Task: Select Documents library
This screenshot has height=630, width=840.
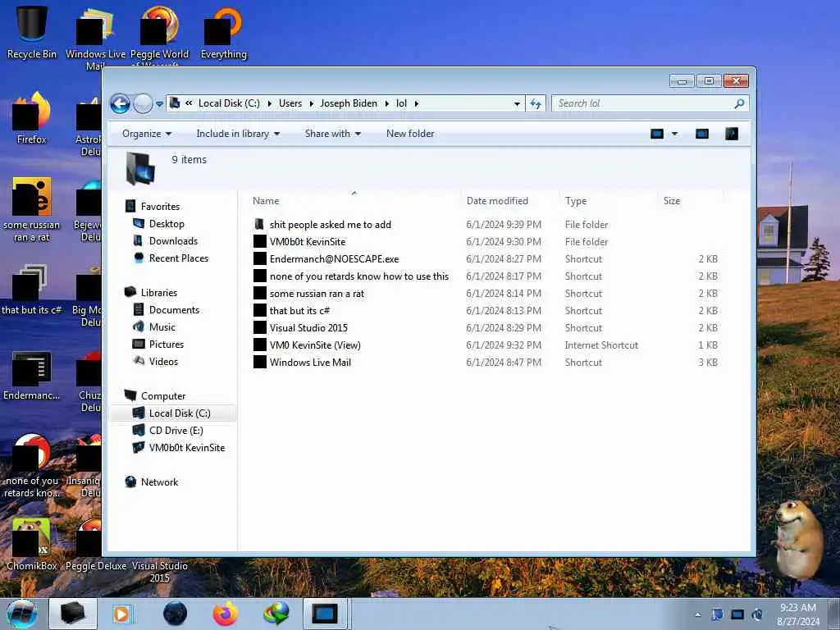Action: pos(174,309)
